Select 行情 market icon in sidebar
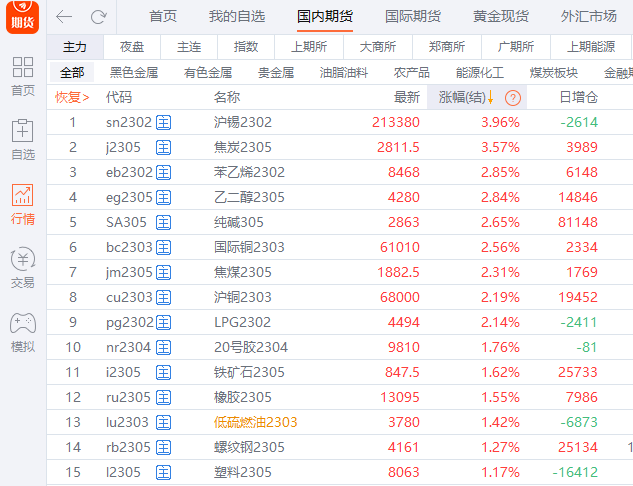Viewport: 633px width, 486px height. click(x=22, y=204)
